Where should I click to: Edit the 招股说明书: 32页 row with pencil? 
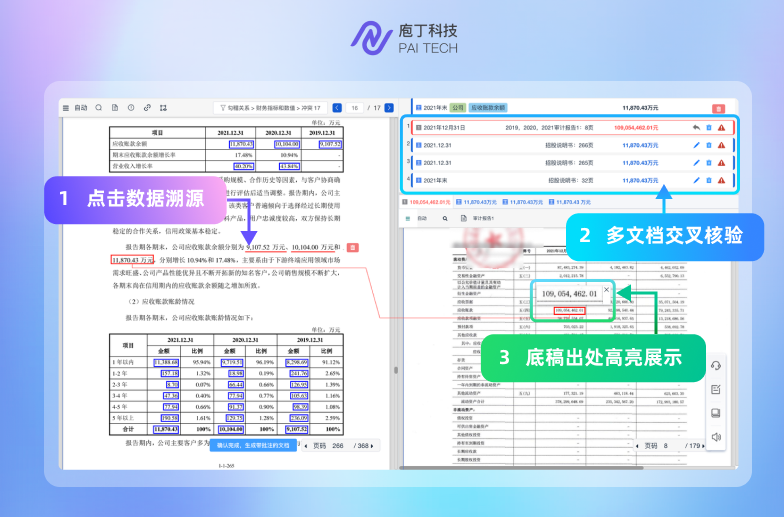pyautogui.click(x=696, y=180)
